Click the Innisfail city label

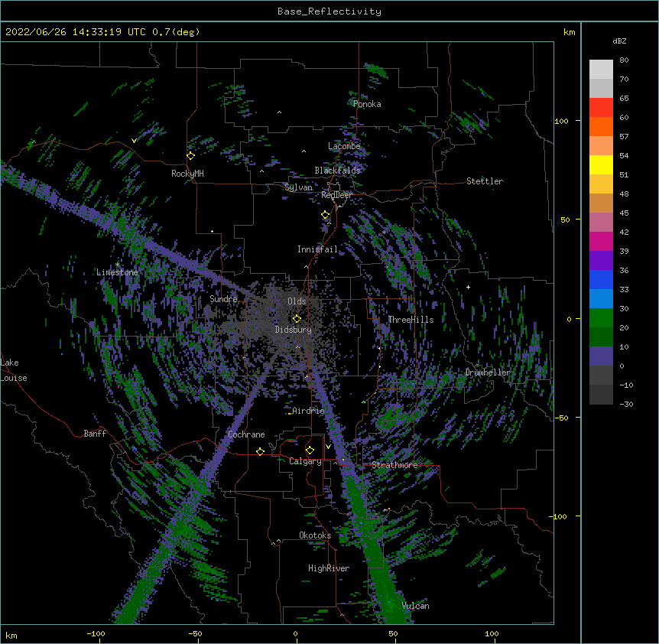tap(317, 249)
